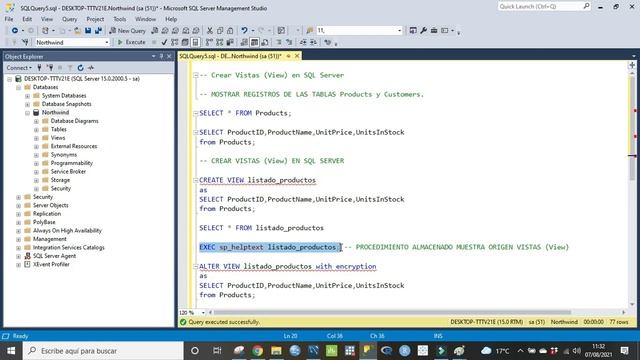This screenshot has width=640, height=360.
Task: Open the Project menu
Action: tap(95, 19)
